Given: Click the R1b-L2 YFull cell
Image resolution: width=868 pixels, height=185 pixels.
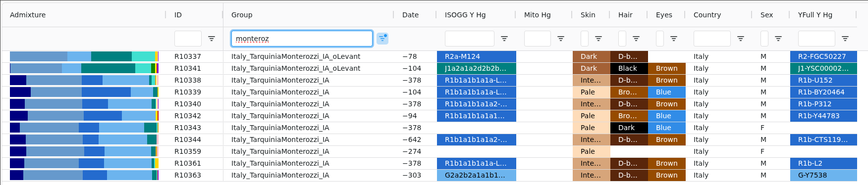Looking at the screenshot, I should 823,163.
